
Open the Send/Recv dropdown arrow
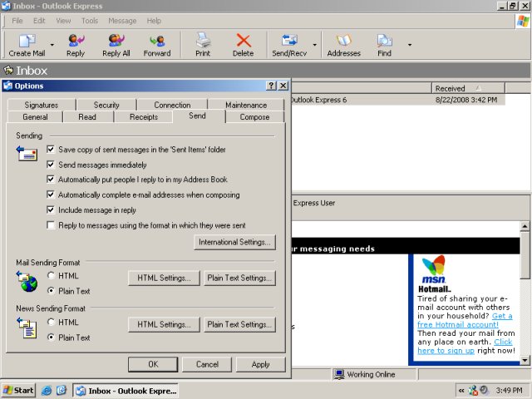(x=314, y=44)
